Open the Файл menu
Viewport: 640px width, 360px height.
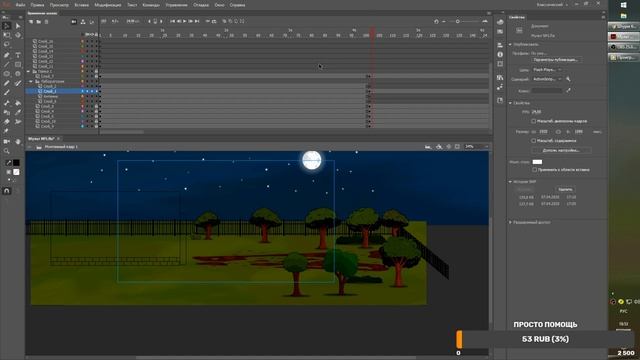(x=20, y=5)
